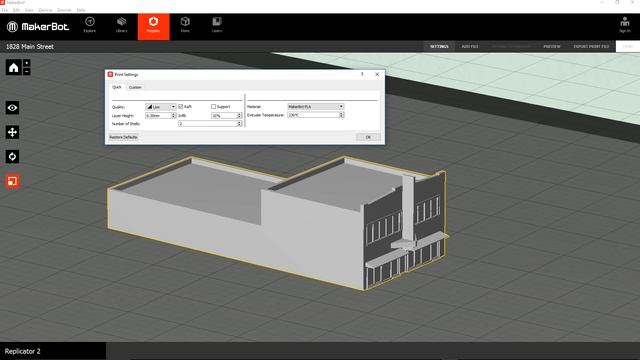Adjust the Number of Shells spinner arrows
Viewport: 640px width, 360px height.
point(240,124)
